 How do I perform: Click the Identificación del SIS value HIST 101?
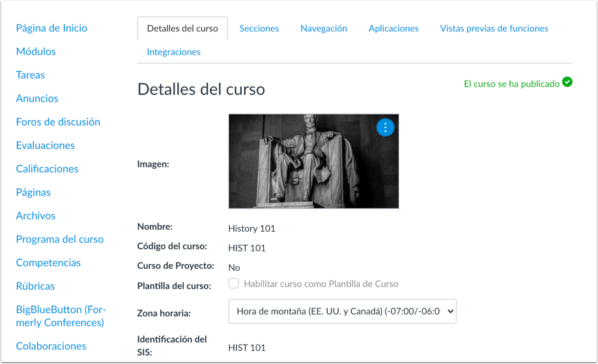[x=247, y=348]
